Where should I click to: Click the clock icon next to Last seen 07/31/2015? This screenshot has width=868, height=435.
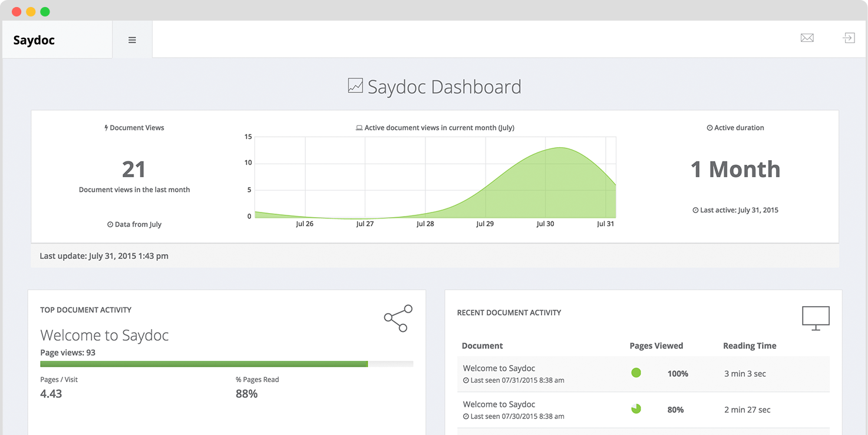[466, 380]
